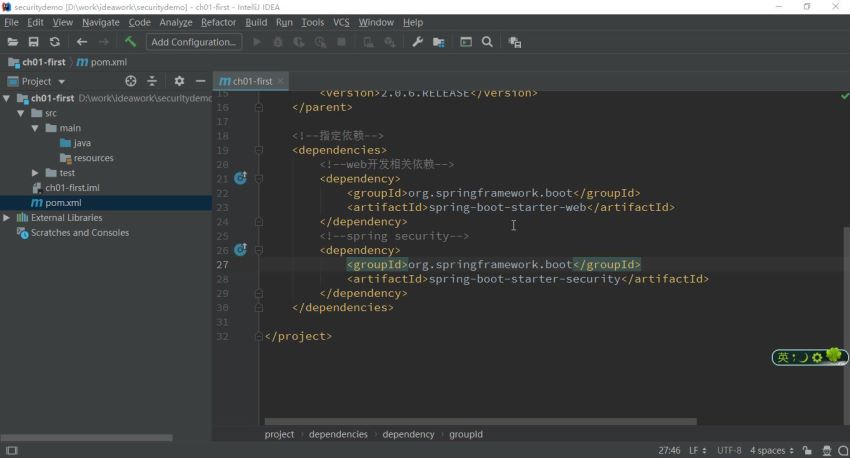This screenshot has width=850, height=458.
Task: Click 'groupId' in editor breadcrumb
Action: coord(466,434)
